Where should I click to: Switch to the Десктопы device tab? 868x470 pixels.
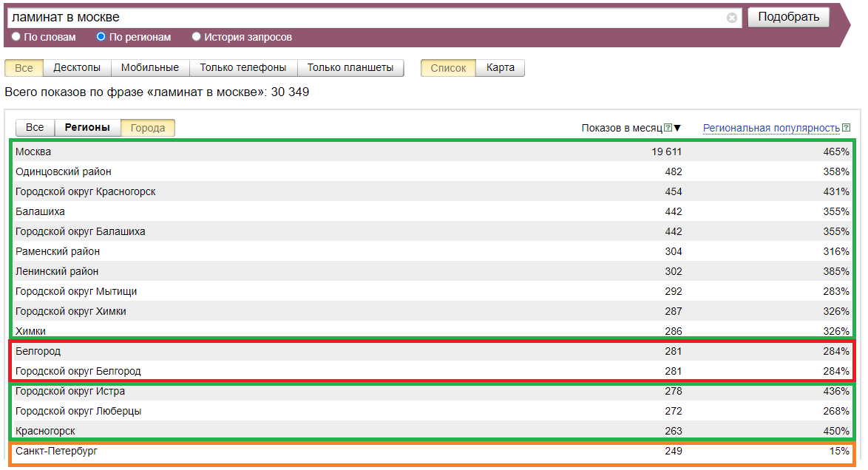77,68
